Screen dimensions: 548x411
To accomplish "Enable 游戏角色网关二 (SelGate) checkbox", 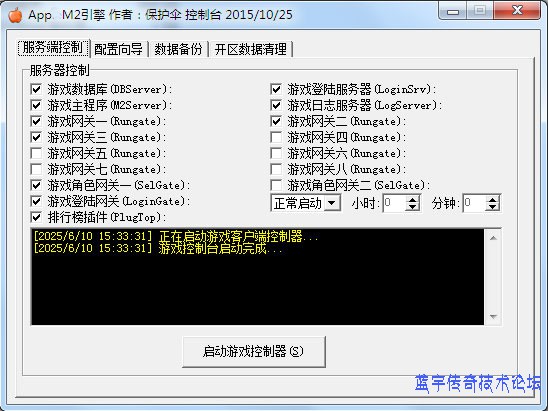I will click(276, 185).
